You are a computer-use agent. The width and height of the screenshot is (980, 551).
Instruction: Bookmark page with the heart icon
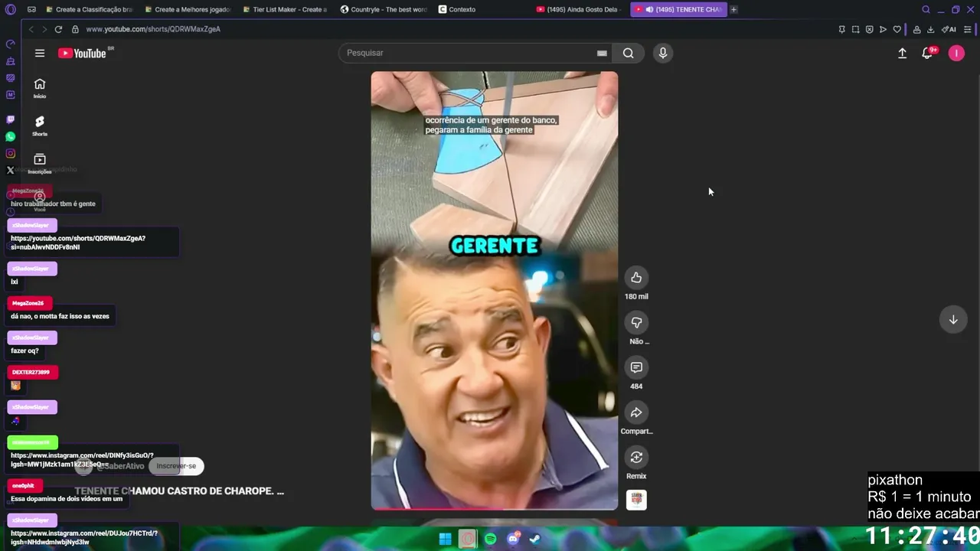[897, 29]
